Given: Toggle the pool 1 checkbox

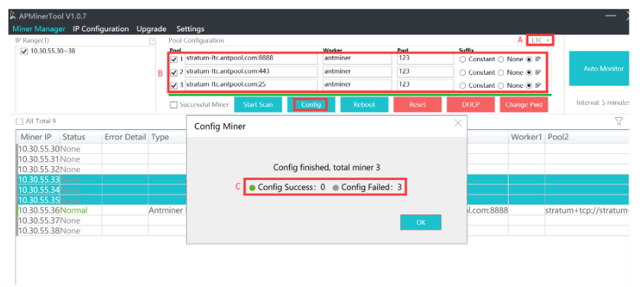Looking at the screenshot, I should [x=174, y=59].
